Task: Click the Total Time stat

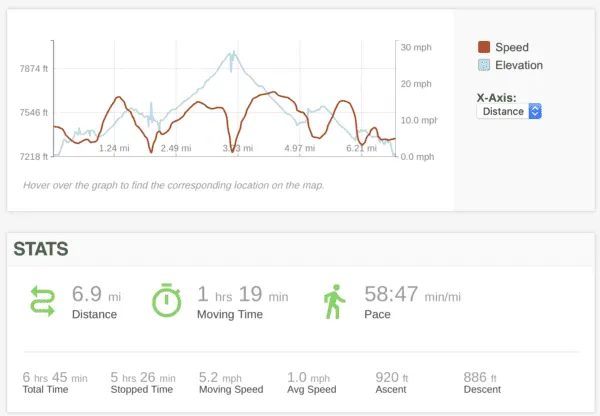Action: [x=55, y=382]
